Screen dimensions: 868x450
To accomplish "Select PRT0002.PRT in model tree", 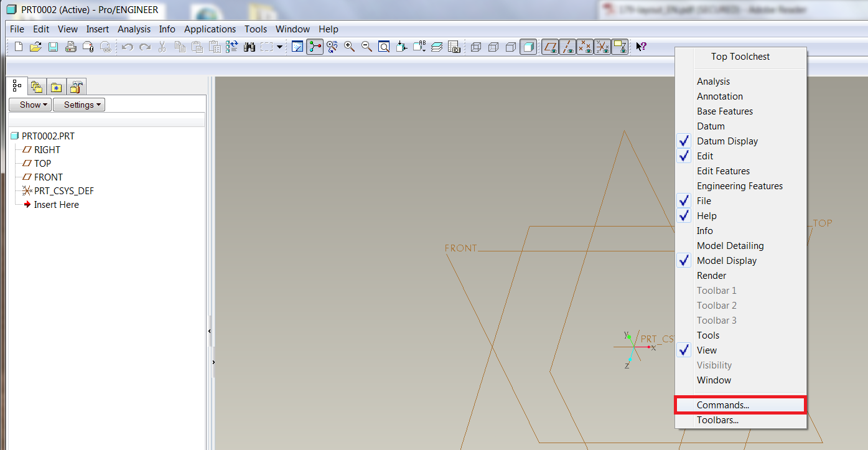I will (42, 136).
